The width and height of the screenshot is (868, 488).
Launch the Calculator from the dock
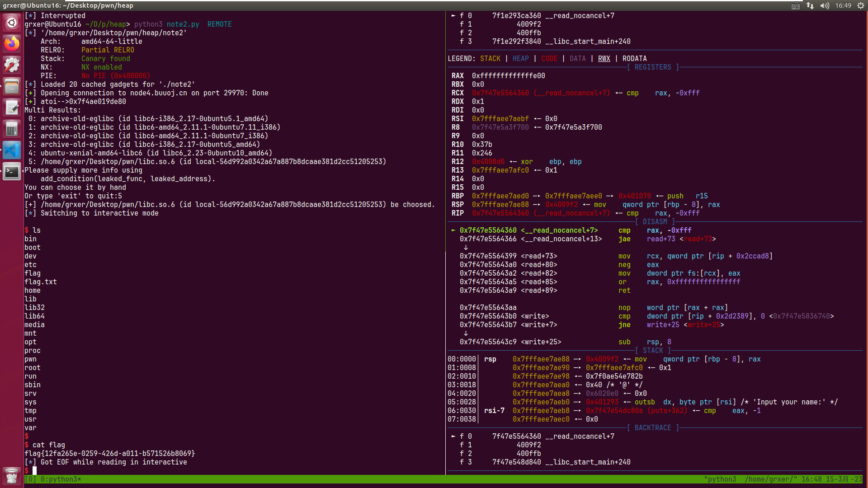point(12,129)
